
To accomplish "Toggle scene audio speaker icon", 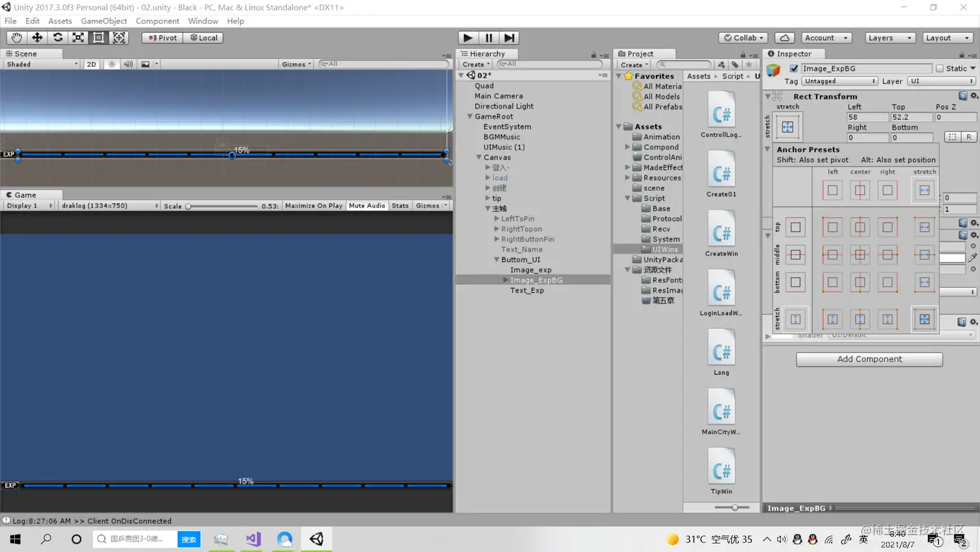I will coord(128,64).
